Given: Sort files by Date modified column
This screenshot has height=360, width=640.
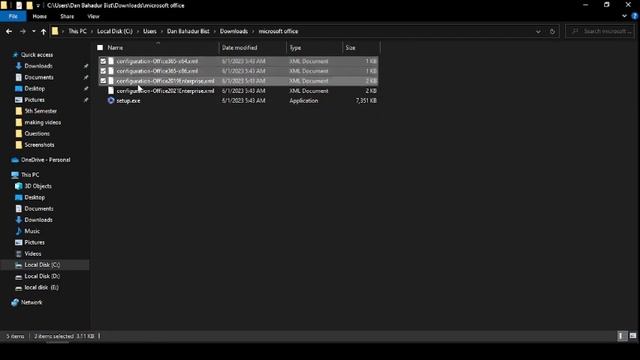Looking at the screenshot, I should (240, 48).
